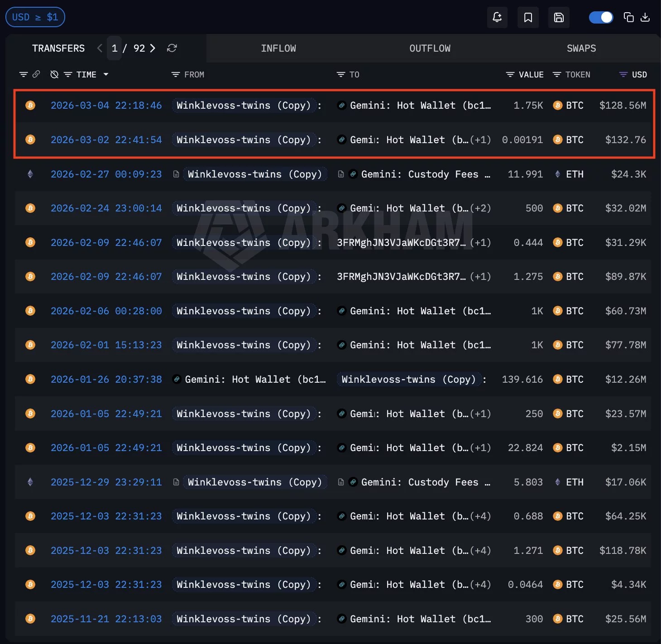
Task: Click the link icon next to filters
Action: 36,74
